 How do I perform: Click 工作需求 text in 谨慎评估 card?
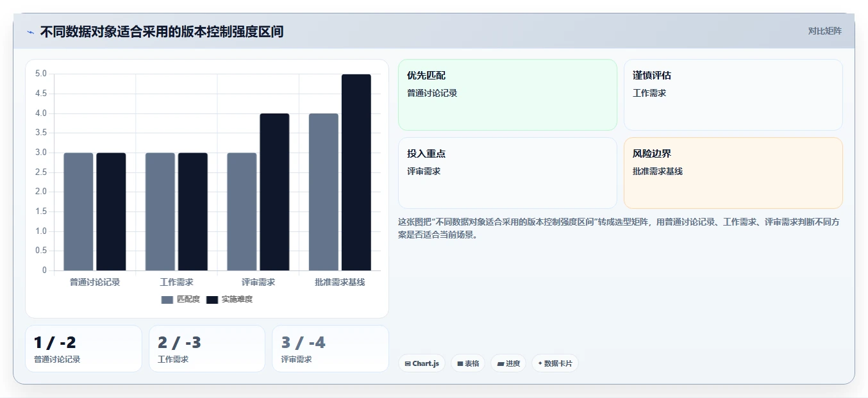(649, 93)
